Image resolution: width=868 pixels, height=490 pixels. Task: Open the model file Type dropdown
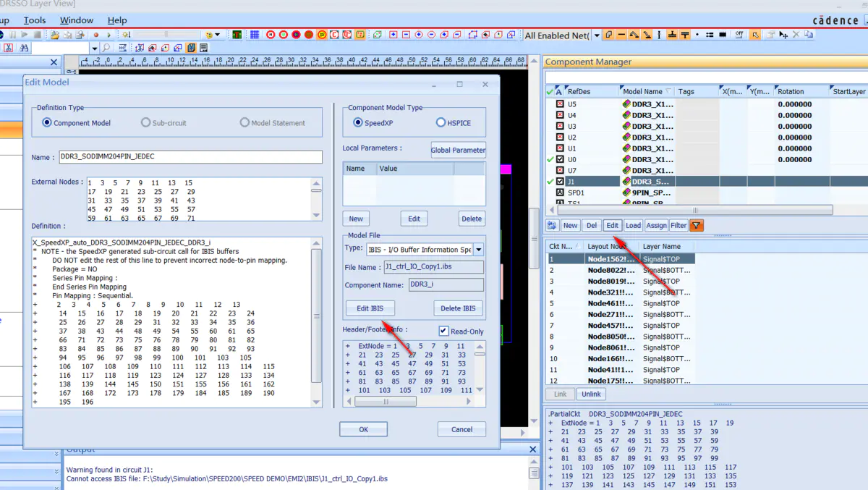click(478, 250)
